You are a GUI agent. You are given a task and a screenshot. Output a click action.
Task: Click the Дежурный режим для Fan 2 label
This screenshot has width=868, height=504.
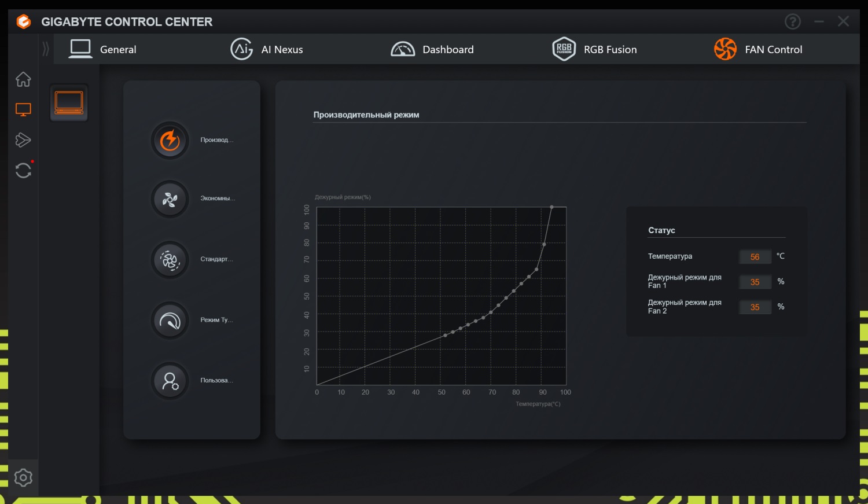[x=685, y=307]
